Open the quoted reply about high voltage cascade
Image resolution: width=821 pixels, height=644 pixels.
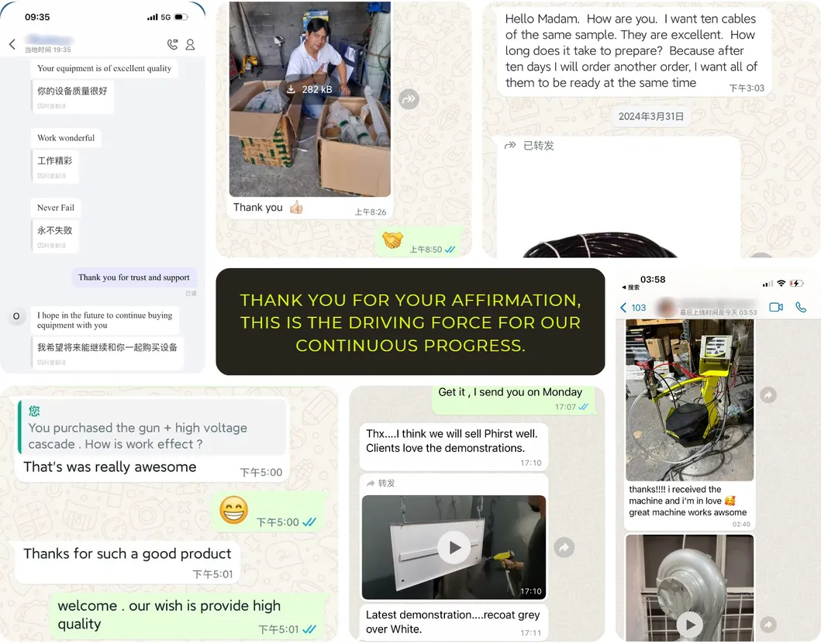pyautogui.click(x=152, y=427)
